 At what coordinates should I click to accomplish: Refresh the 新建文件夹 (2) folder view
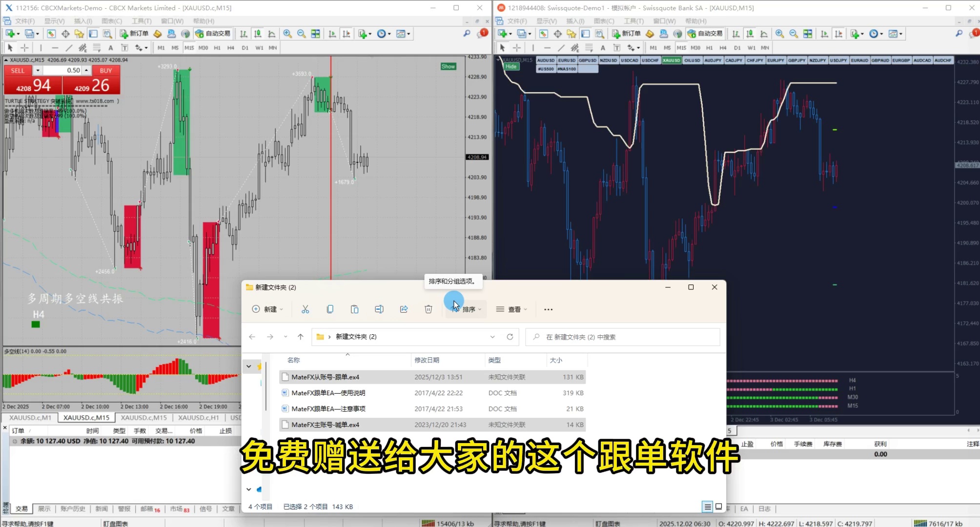(x=510, y=337)
